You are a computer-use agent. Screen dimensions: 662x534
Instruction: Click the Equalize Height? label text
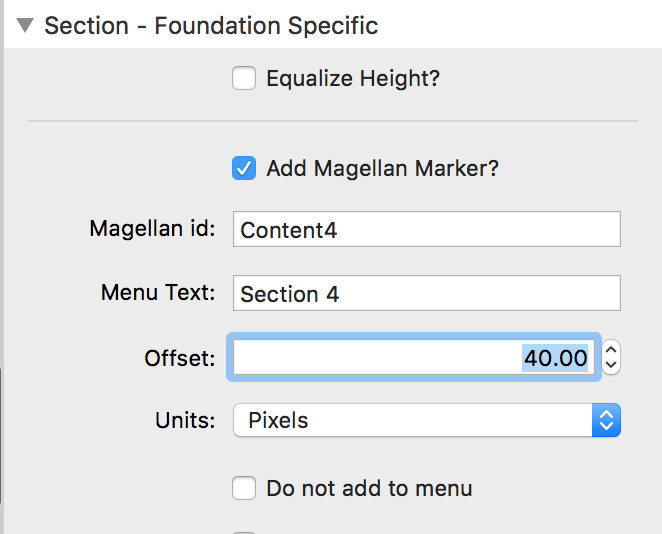click(x=353, y=78)
